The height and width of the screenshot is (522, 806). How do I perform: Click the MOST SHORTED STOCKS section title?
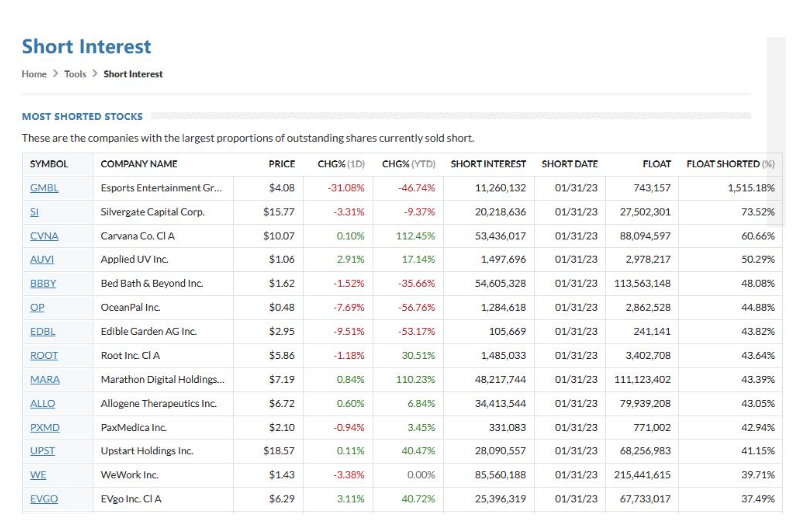click(82, 117)
